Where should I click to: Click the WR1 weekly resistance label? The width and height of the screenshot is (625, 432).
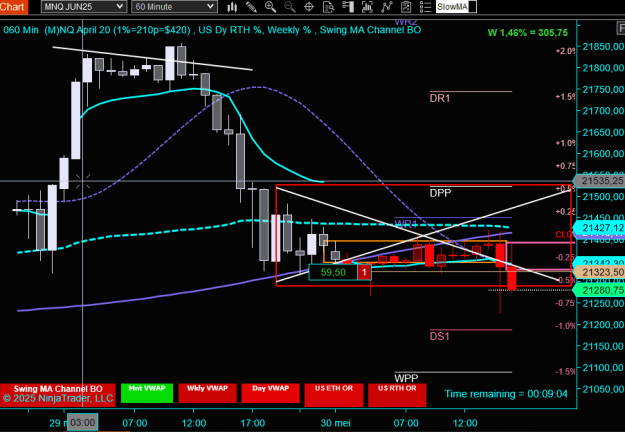(x=405, y=223)
